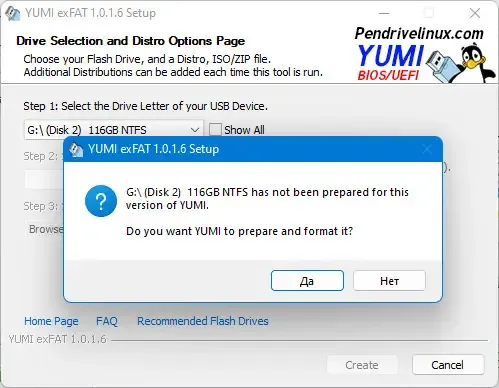Click the YUMI icon in main title bar

pos(13,13)
